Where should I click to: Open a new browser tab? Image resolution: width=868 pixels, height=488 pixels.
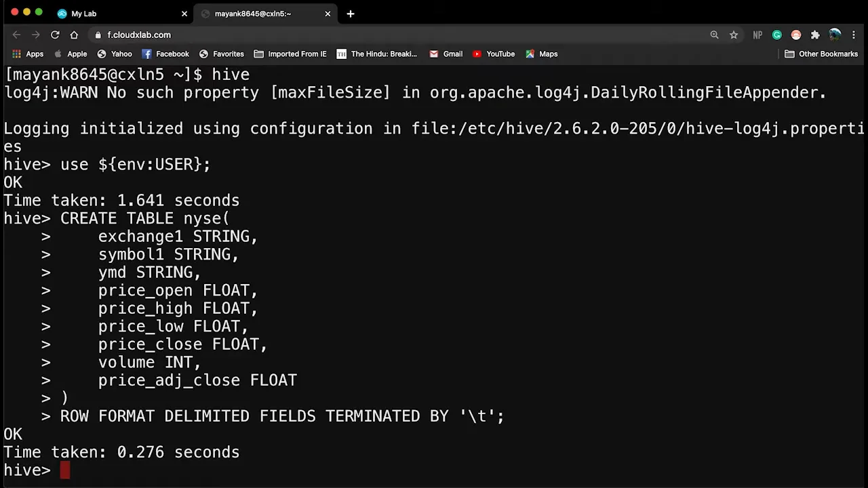[351, 14]
